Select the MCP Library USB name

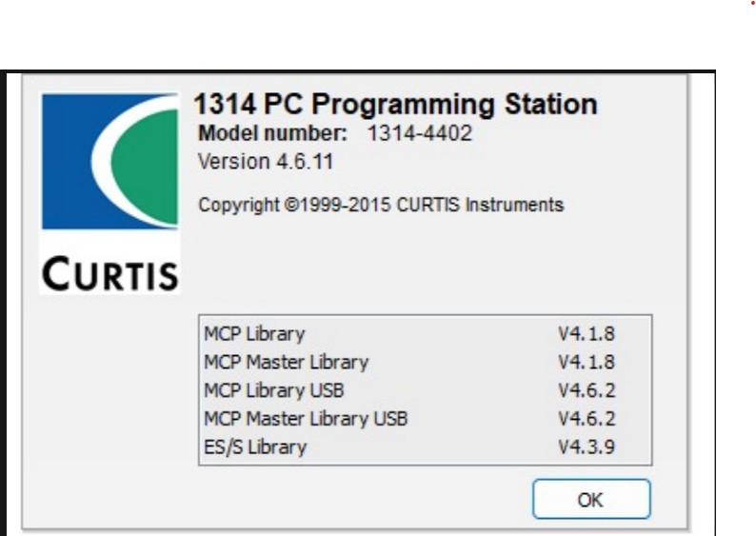click(x=273, y=390)
